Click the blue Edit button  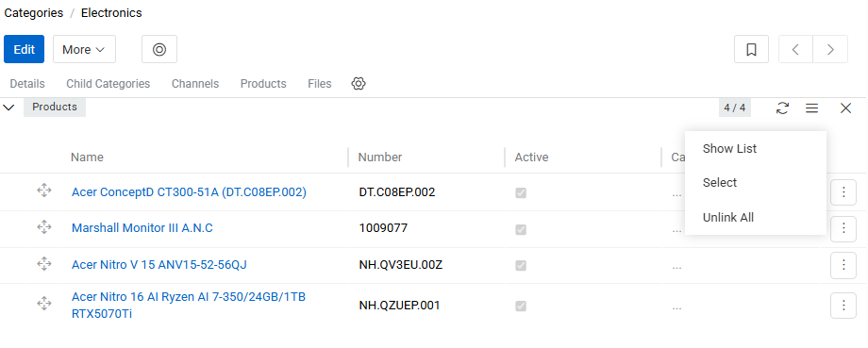pos(24,49)
